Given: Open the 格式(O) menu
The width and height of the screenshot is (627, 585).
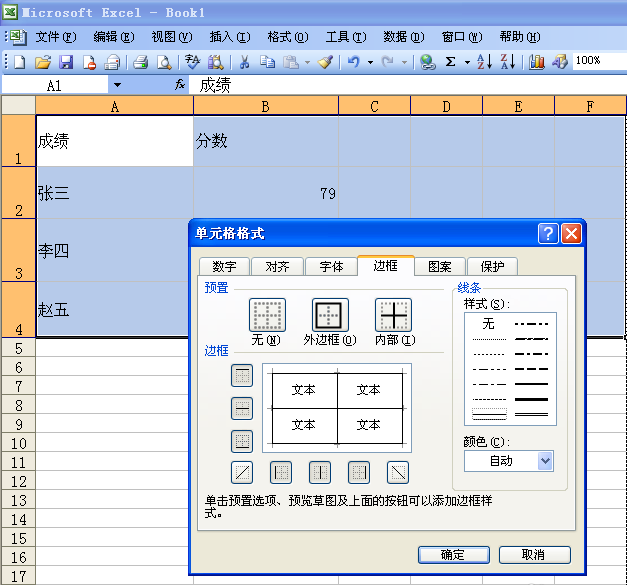Looking at the screenshot, I should pyautogui.click(x=288, y=37).
